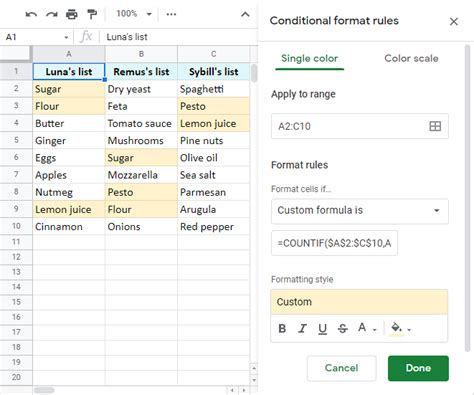Select the Remus's list header cell

coord(141,72)
